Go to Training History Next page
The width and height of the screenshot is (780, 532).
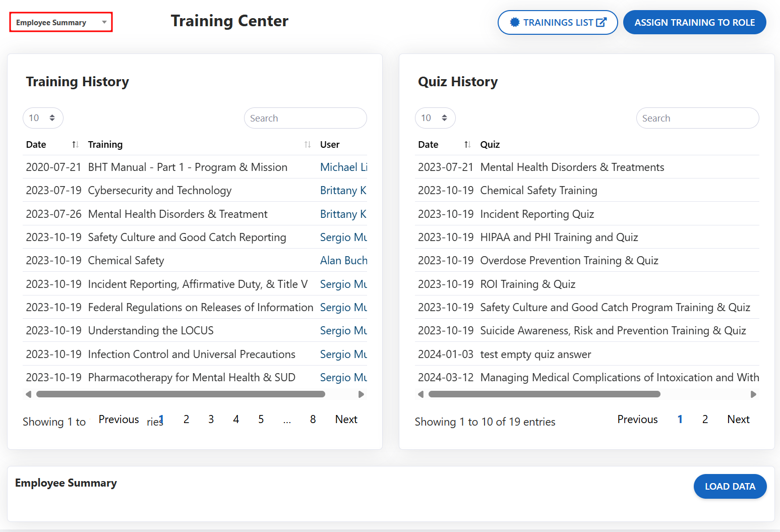[x=346, y=420]
